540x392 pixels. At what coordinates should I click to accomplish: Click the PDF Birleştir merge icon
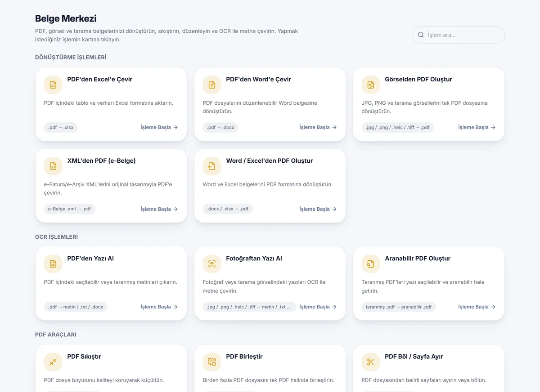pos(212,362)
